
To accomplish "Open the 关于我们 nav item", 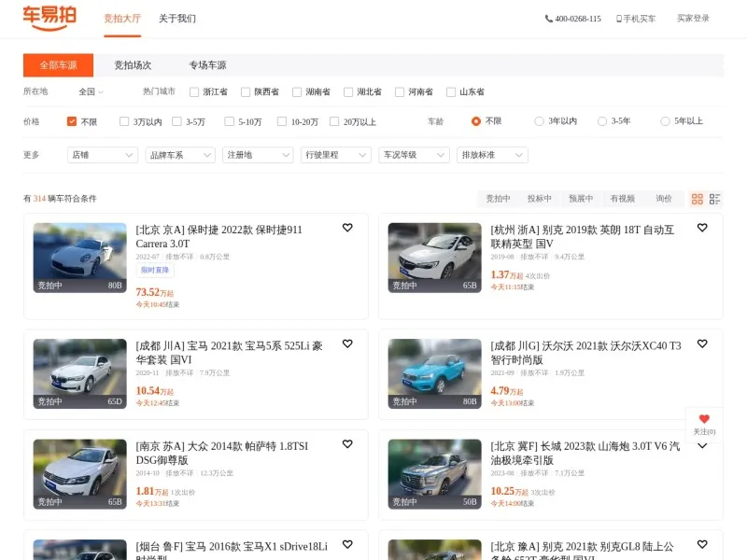I will 177,19.
